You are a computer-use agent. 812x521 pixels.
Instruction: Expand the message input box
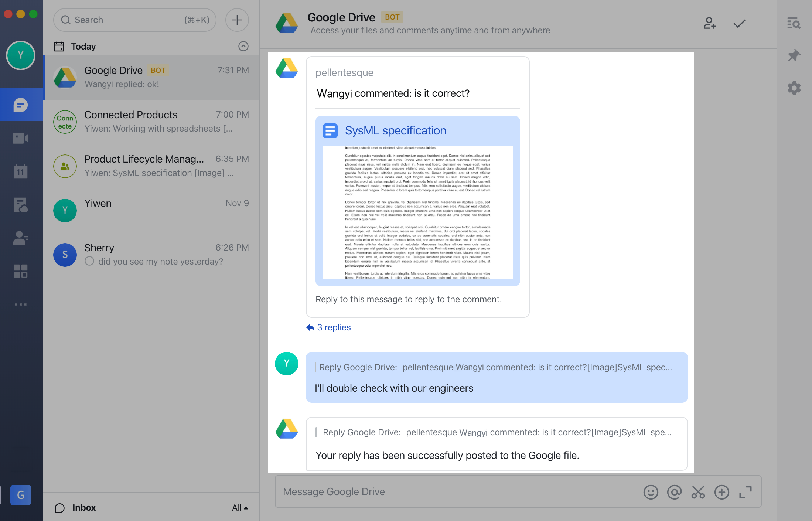tap(745, 492)
